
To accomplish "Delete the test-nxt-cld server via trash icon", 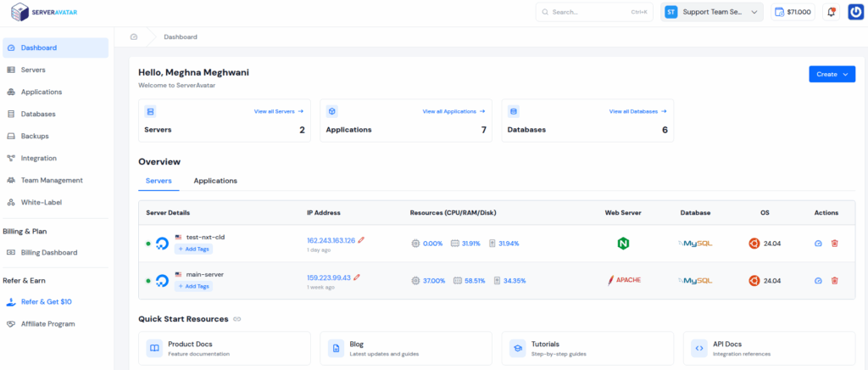I will [834, 243].
